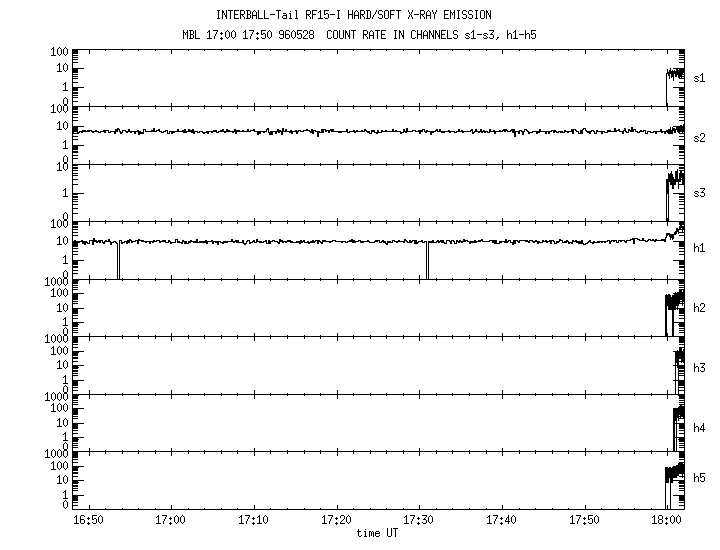Click the first dropout dip in h1 trace
The height and width of the screenshot is (550, 720).
[x=118, y=260]
